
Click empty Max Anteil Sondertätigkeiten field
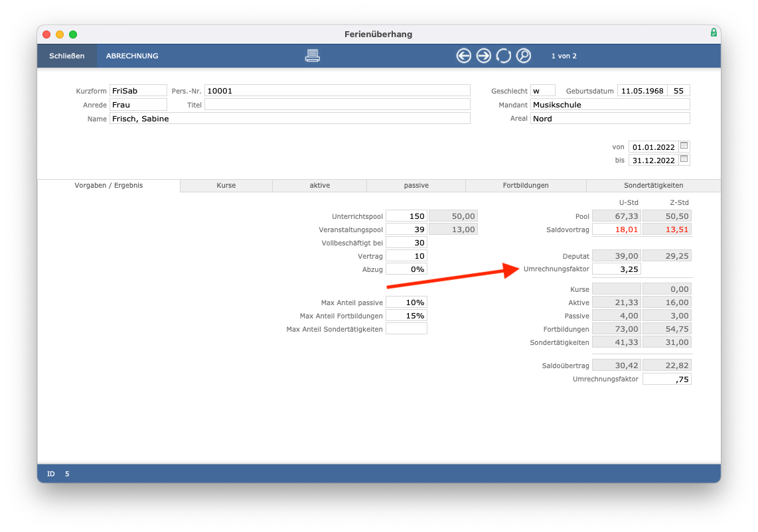407,329
